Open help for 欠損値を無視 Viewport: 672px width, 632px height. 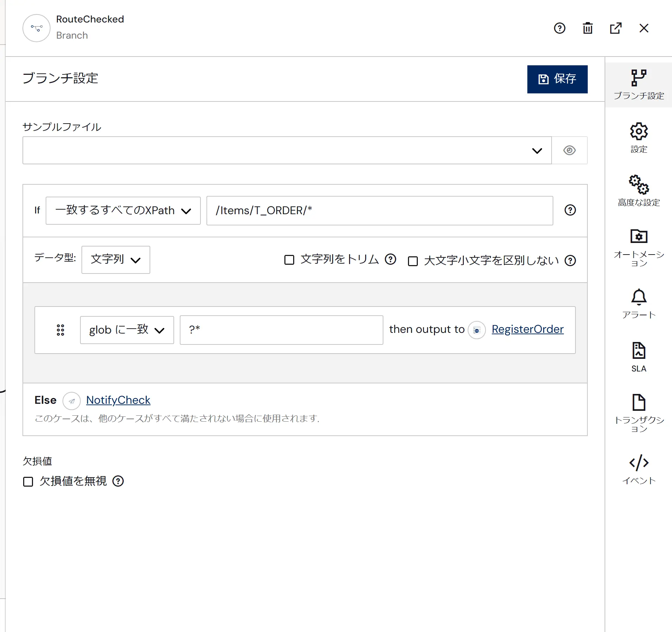pyautogui.click(x=118, y=481)
